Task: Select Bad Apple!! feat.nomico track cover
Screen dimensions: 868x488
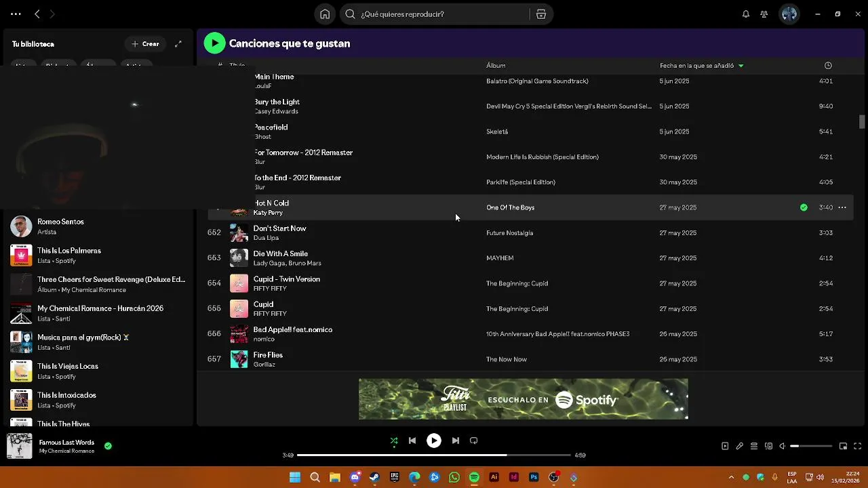Action: click(x=239, y=334)
